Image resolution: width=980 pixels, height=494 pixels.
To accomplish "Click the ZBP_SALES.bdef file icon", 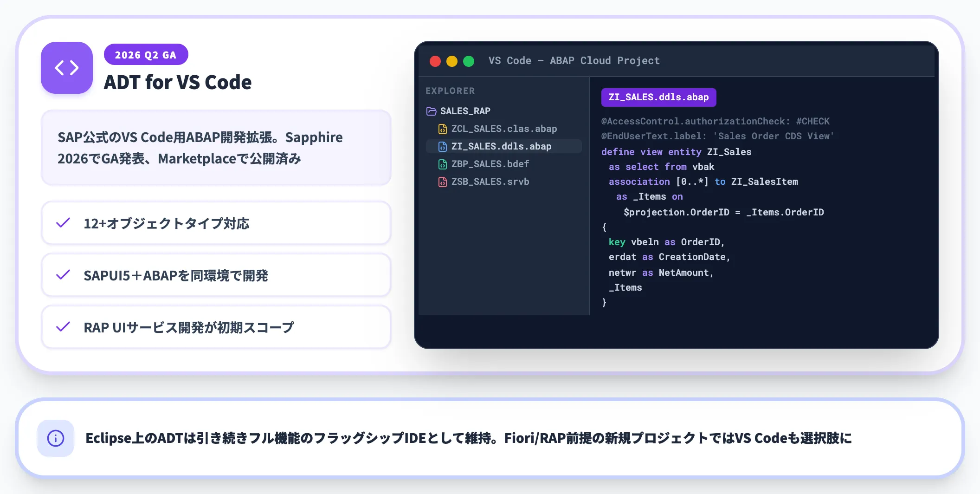I will tap(443, 164).
